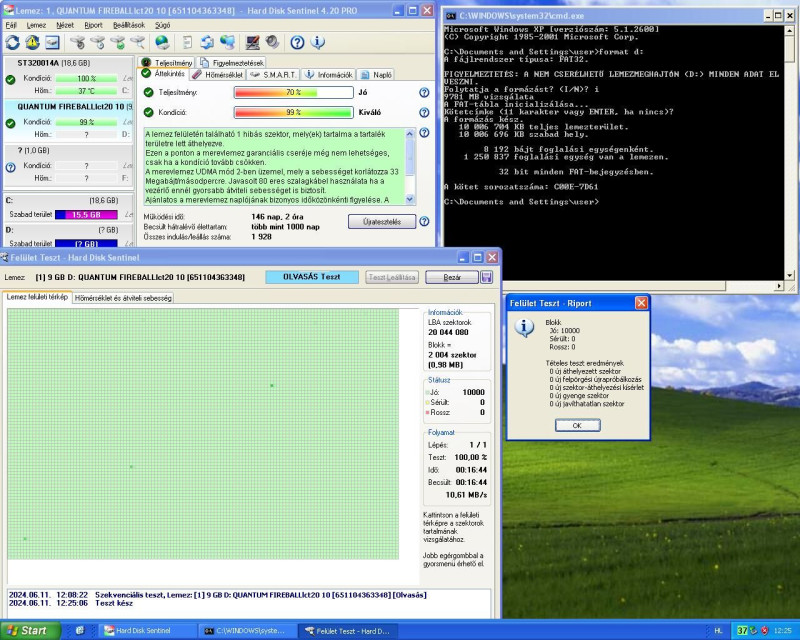Click the dark green block near bottom-left of surface map

point(24,538)
